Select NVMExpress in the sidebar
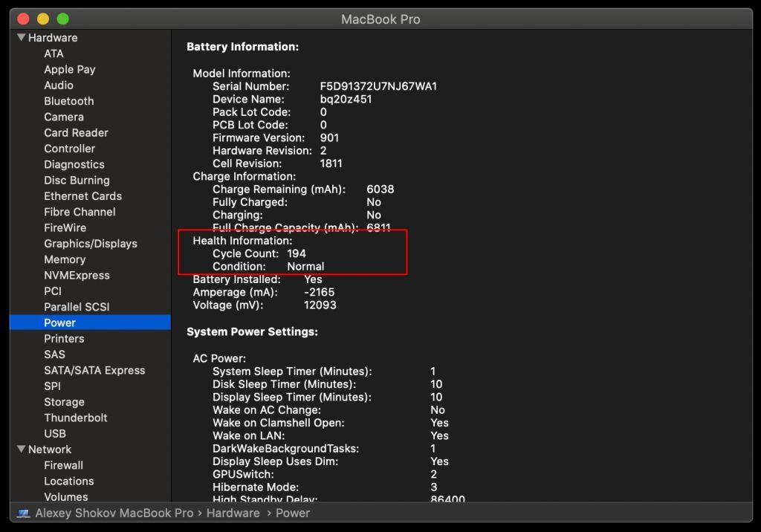761x532 pixels. click(x=77, y=275)
